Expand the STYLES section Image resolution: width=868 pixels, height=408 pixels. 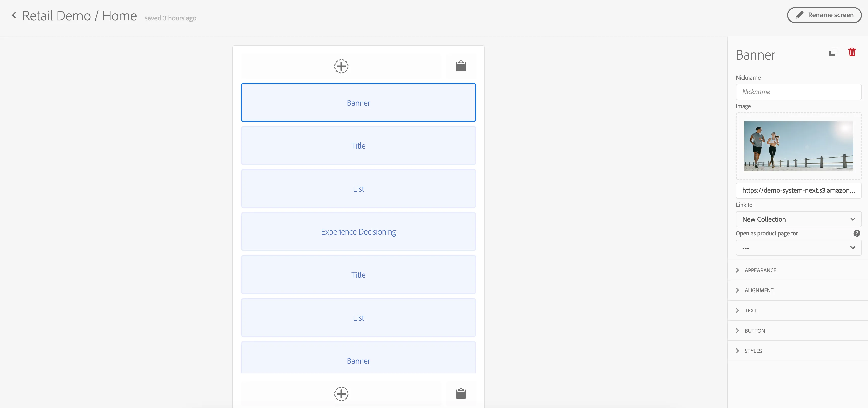[x=798, y=351]
